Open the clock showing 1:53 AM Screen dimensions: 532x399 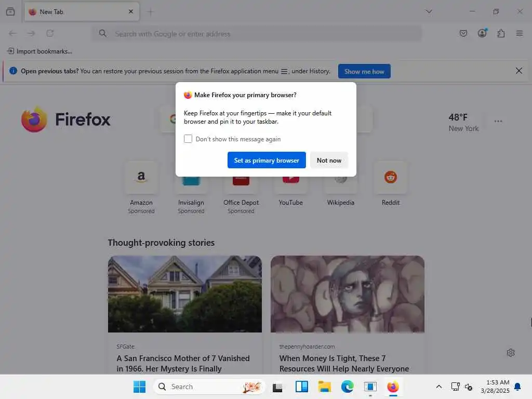[x=495, y=387]
